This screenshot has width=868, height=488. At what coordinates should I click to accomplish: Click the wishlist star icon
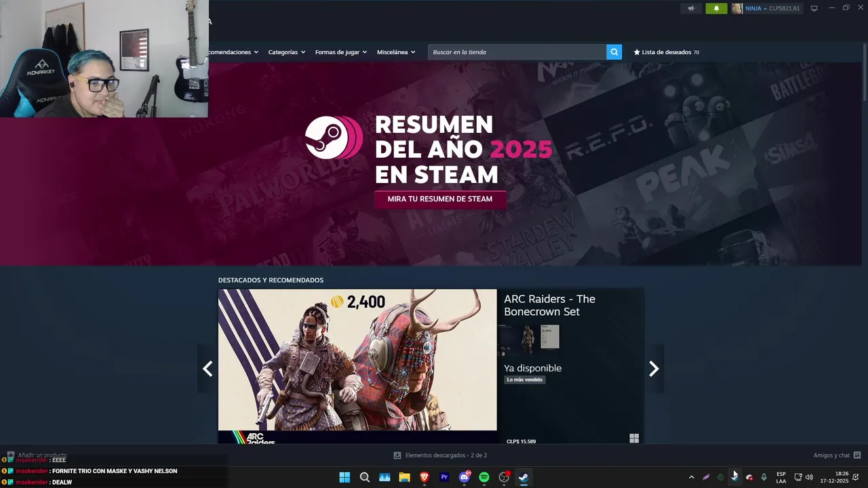tap(637, 52)
